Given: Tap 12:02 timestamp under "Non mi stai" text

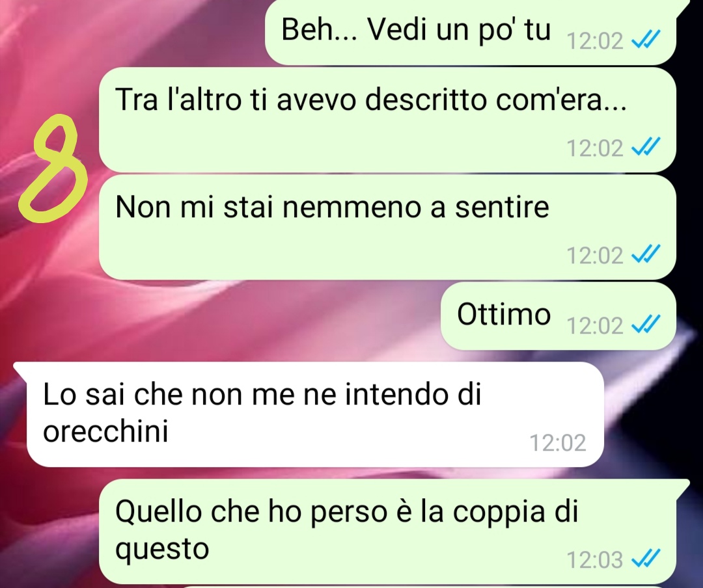Looking at the screenshot, I should pyautogui.click(x=595, y=256).
